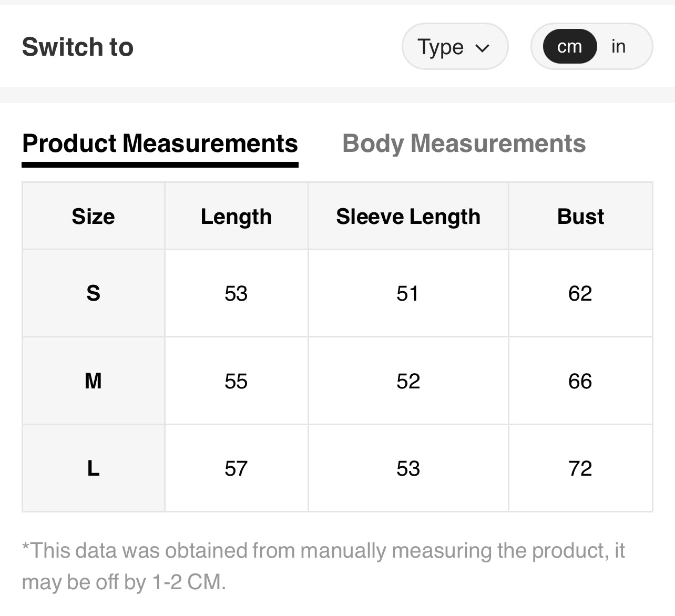The image size is (675, 616).
Task: Click the Length column header
Action: (x=236, y=217)
